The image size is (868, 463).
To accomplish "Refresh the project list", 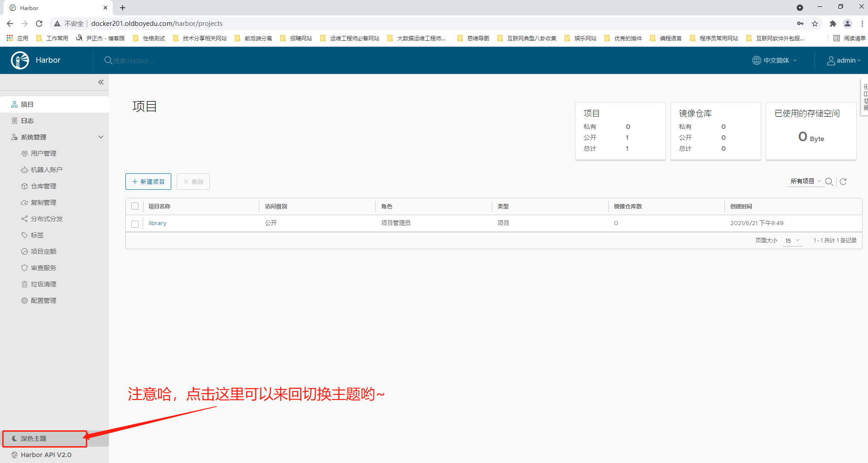I will point(843,182).
